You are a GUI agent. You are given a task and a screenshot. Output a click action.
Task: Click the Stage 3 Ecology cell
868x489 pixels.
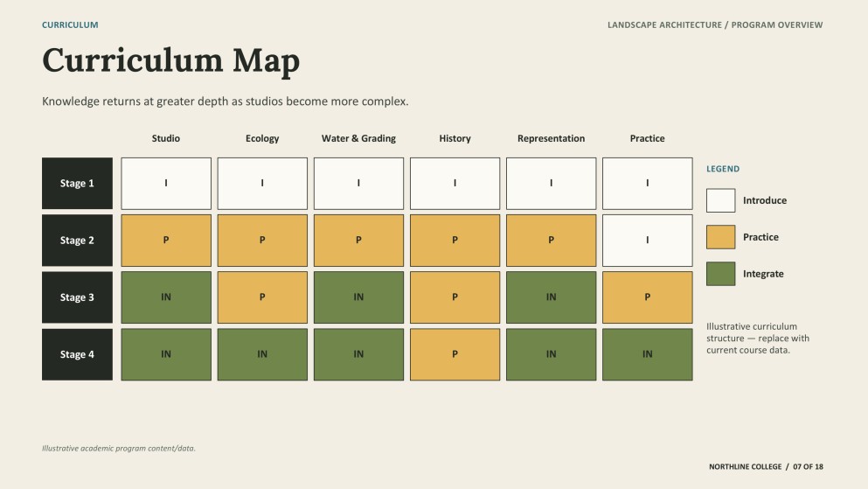pos(262,297)
